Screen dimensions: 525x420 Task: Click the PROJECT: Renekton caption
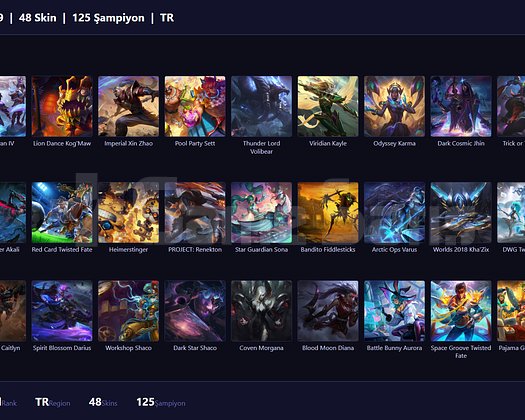[195, 250]
